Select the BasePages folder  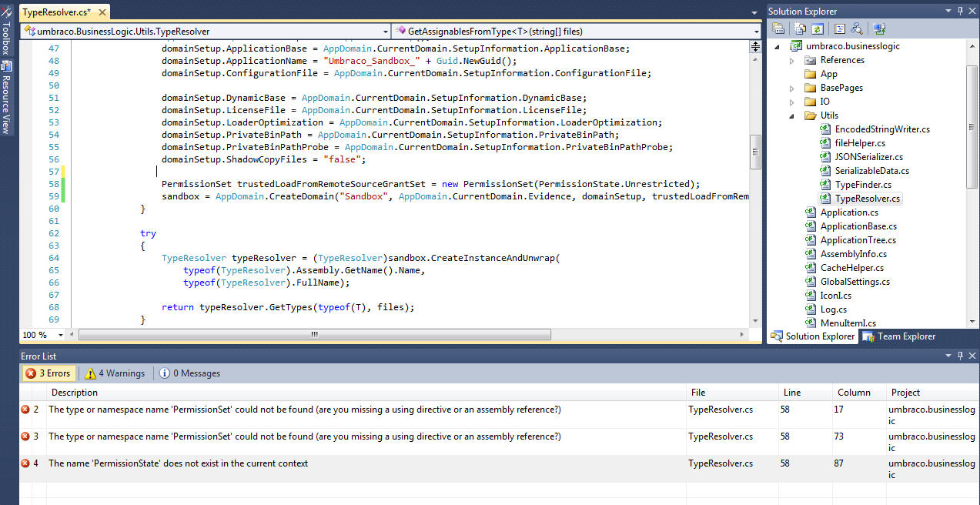click(x=841, y=88)
